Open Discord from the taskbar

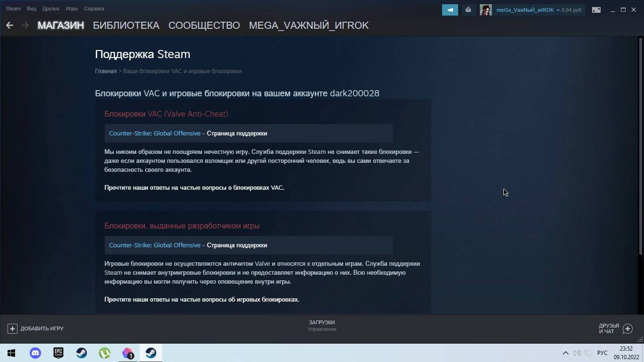pos(35,353)
